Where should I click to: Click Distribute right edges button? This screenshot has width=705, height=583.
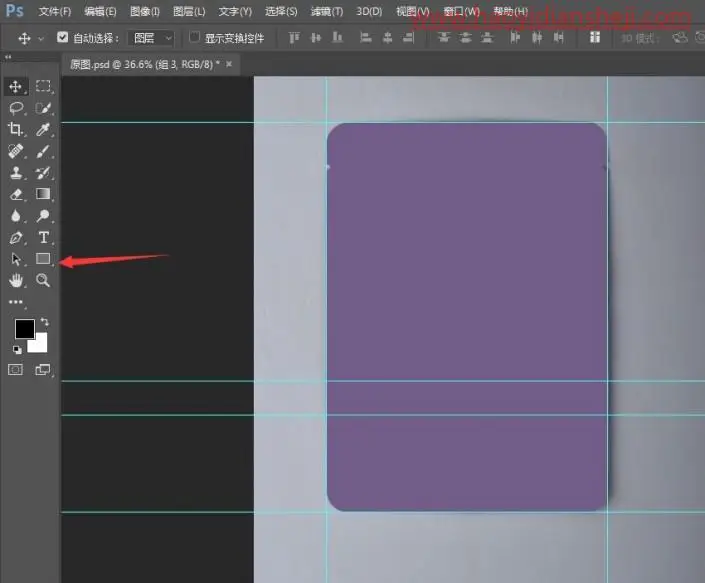[x=558, y=38]
